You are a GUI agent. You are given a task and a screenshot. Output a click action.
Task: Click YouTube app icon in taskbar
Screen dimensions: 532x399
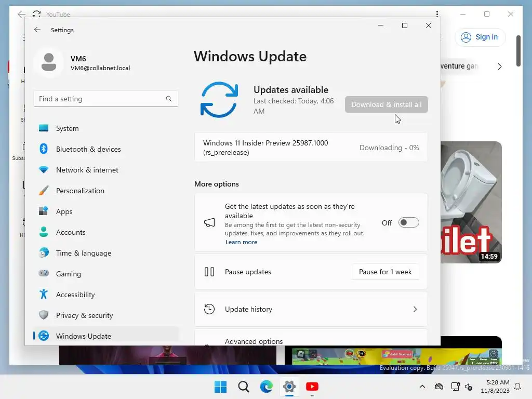tap(312, 387)
